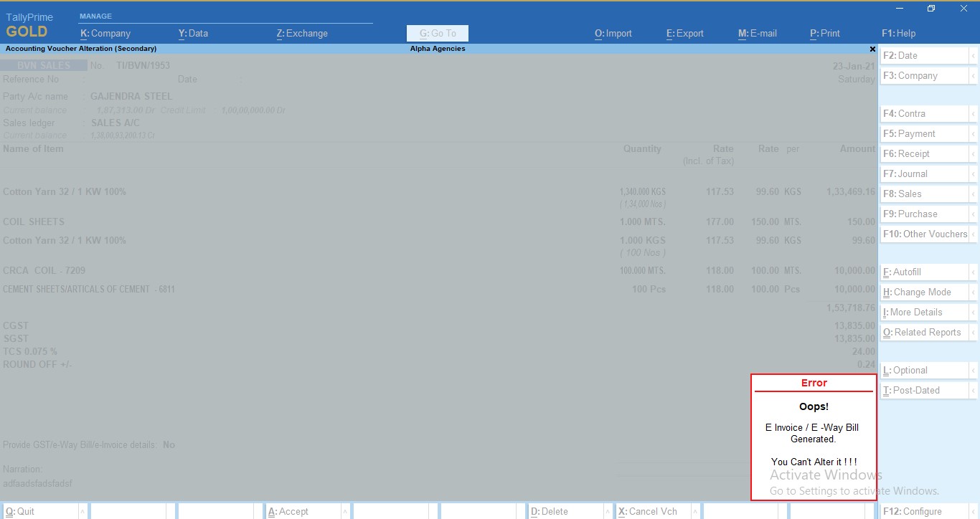
Task: Open the Export options
Action: (684, 33)
